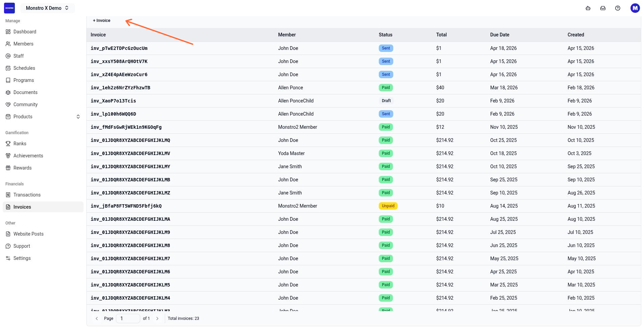Screen dimensions: 644x333
Task: Click Allen Ponce in member column
Action: (x=290, y=88)
